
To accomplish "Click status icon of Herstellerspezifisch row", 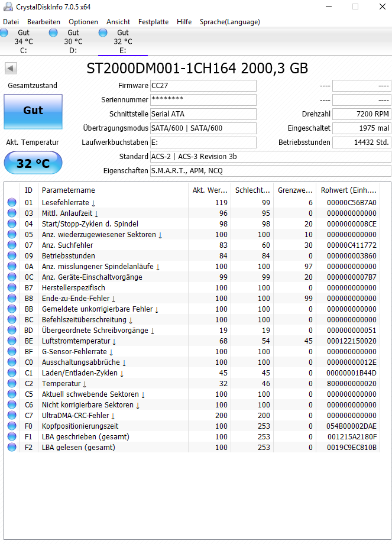I will [x=12, y=287].
